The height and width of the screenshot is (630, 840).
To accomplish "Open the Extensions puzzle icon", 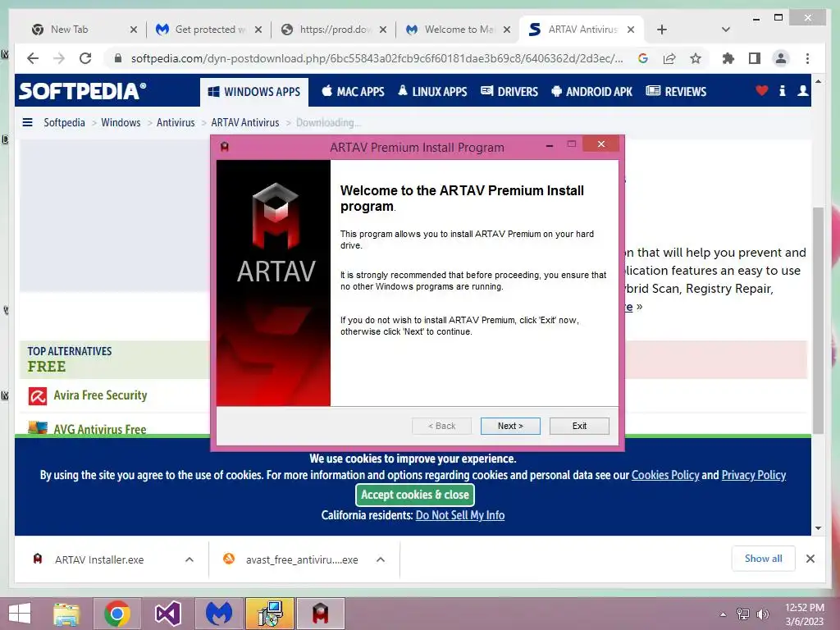I will (728, 58).
